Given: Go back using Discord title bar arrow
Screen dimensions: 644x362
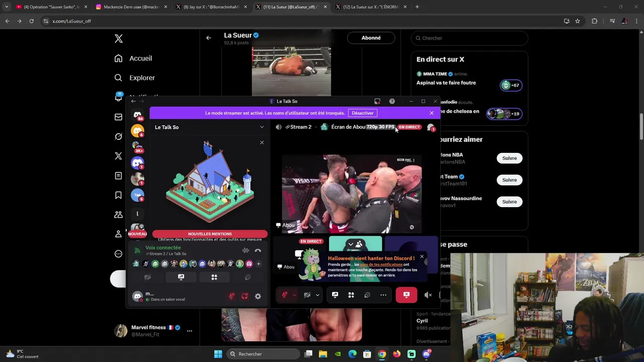Looking at the screenshot, I should pyautogui.click(x=133, y=101).
